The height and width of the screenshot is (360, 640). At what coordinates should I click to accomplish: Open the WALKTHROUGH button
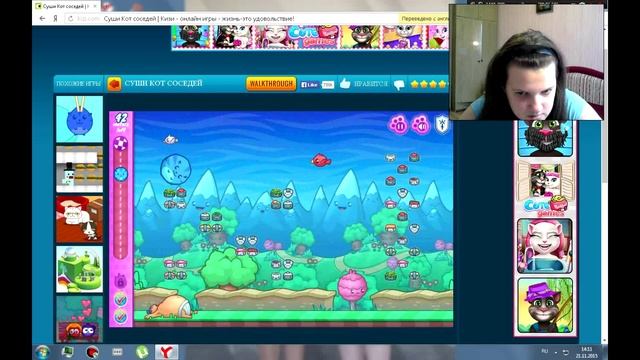tap(271, 84)
